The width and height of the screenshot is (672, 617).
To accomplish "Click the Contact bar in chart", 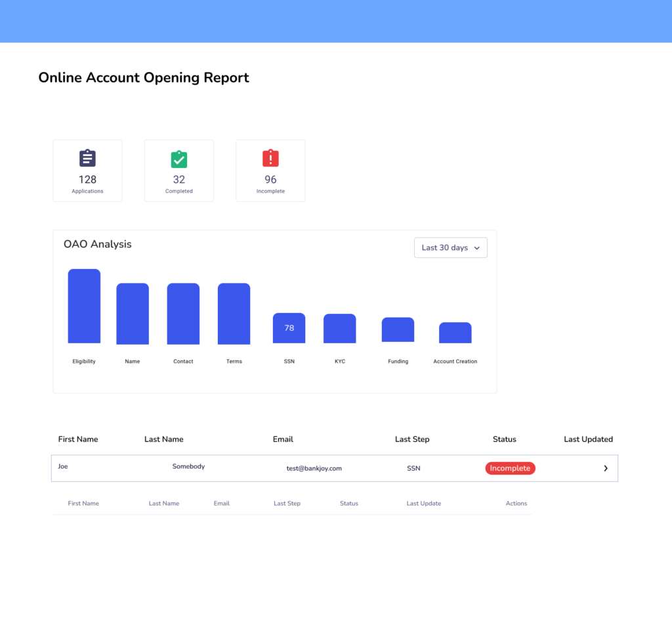I will tap(183, 313).
